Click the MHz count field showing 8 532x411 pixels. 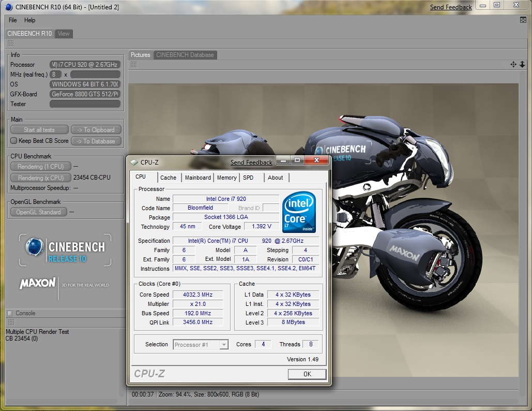tap(56, 75)
